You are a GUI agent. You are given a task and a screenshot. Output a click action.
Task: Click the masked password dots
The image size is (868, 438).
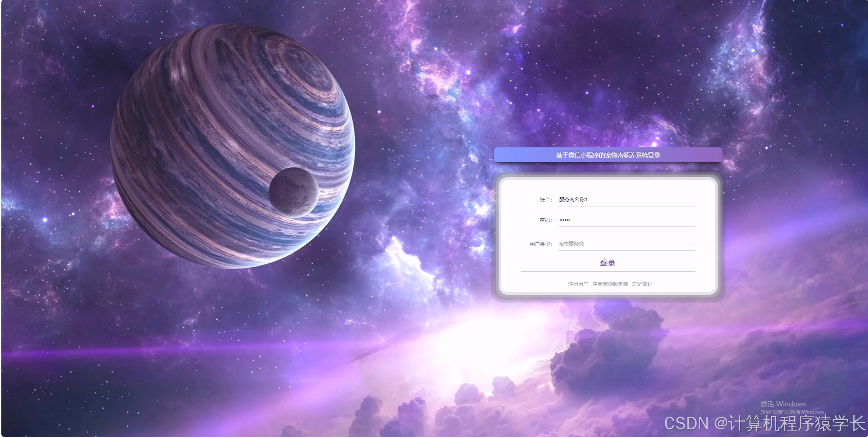point(564,220)
